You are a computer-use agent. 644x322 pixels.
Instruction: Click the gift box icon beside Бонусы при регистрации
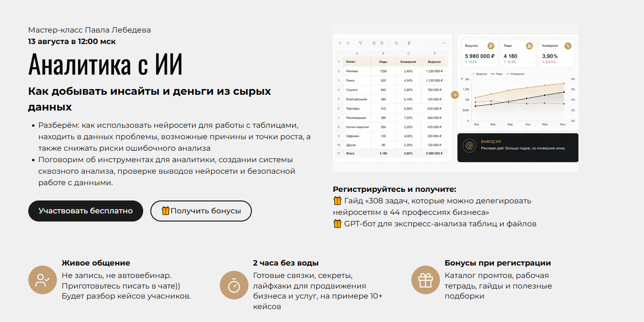pyautogui.click(x=426, y=280)
